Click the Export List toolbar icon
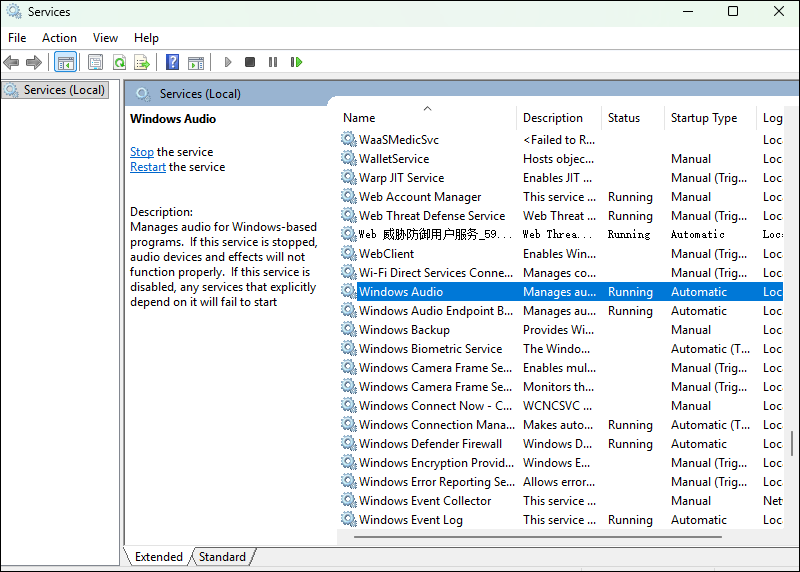800x572 pixels. click(x=142, y=62)
